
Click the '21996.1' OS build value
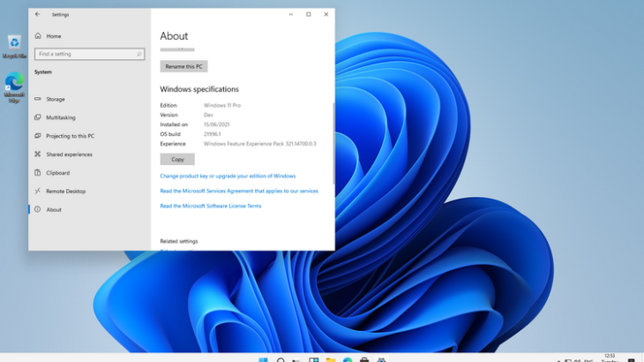[x=212, y=134]
